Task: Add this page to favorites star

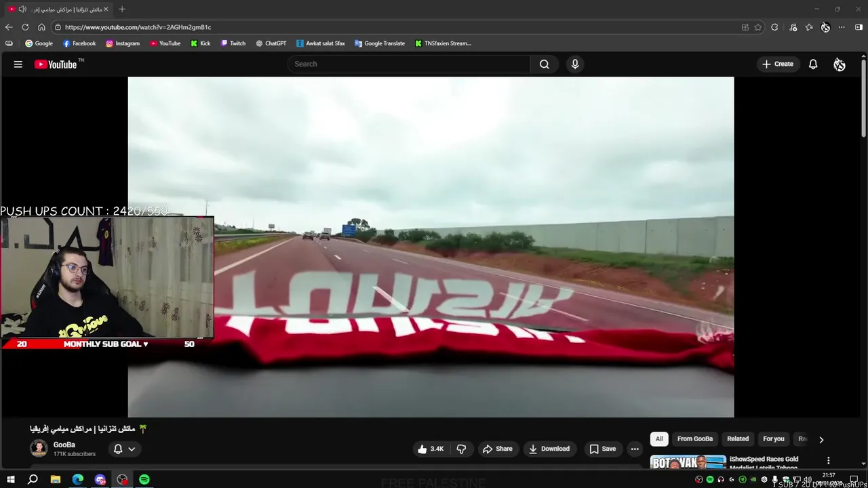Action: (758, 27)
